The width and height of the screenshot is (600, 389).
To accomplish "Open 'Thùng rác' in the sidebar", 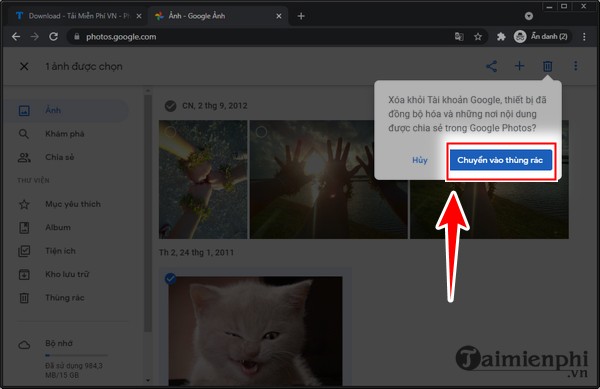I will click(66, 298).
